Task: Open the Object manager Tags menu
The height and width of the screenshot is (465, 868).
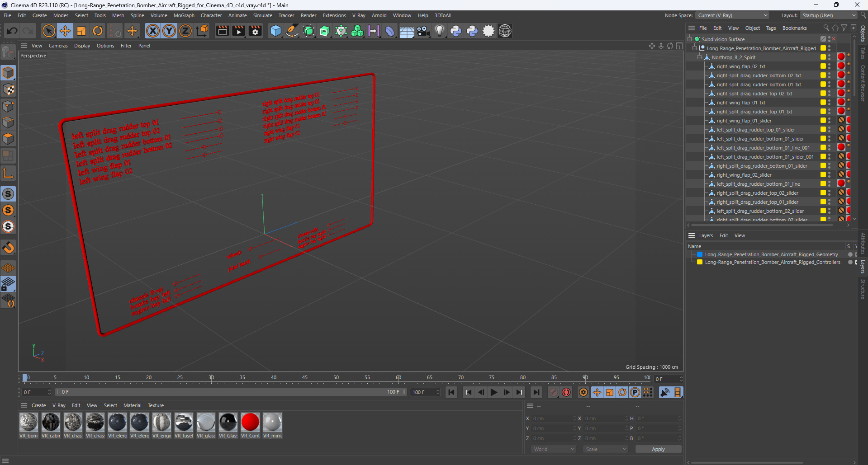Action: tap(771, 28)
